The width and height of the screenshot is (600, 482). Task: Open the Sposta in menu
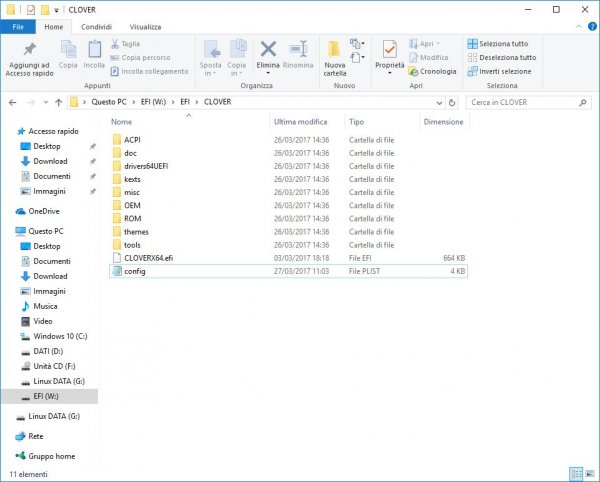[x=210, y=58]
